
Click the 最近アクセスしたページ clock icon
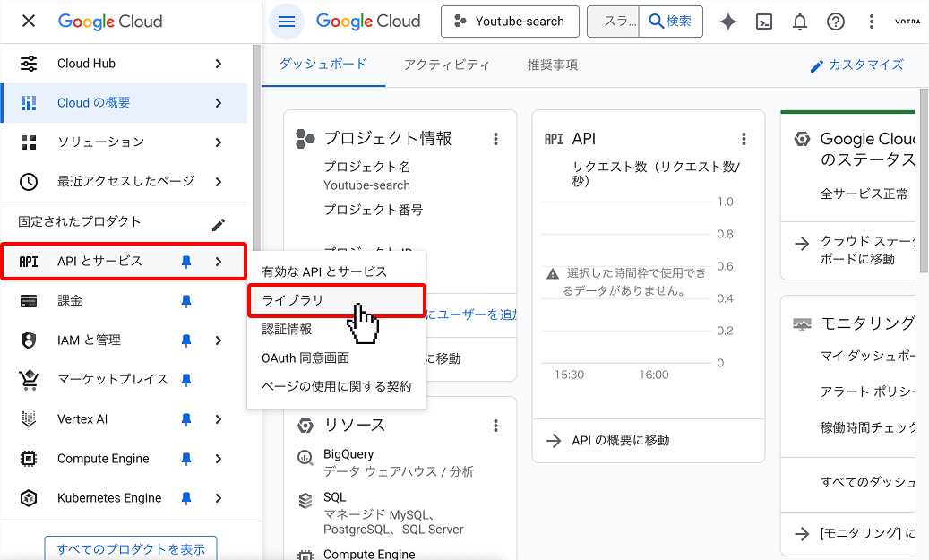click(x=29, y=181)
